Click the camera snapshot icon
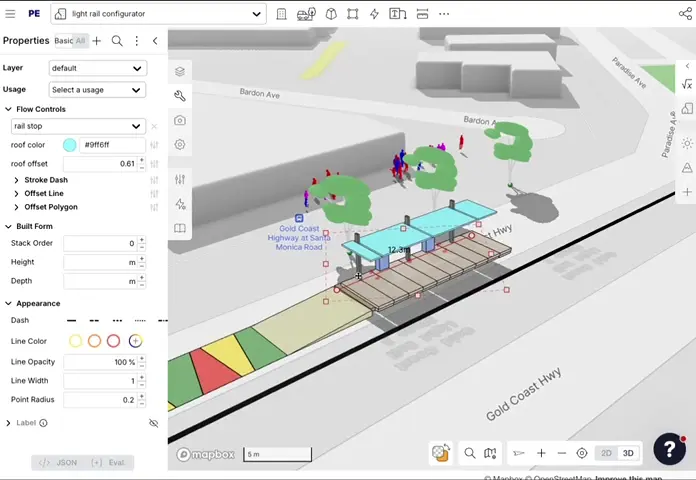 pyautogui.click(x=180, y=120)
